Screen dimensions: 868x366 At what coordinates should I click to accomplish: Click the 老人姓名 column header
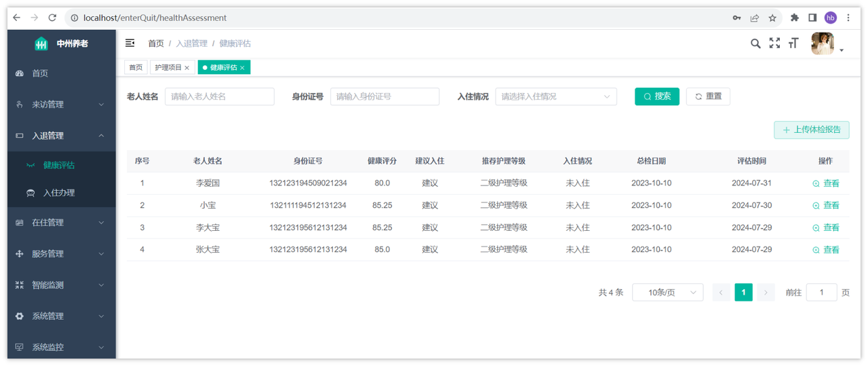click(208, 161)
